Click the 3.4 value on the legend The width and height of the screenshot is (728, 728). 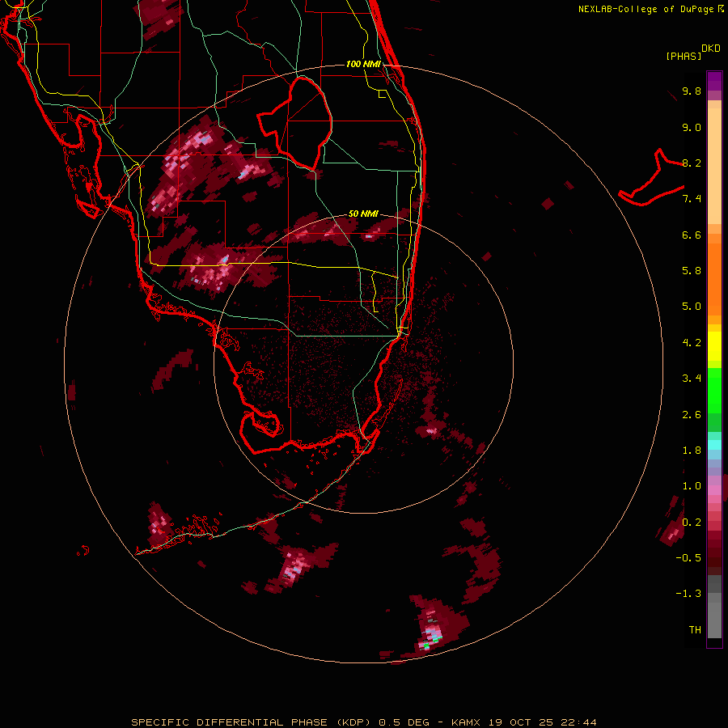point(692,379)
